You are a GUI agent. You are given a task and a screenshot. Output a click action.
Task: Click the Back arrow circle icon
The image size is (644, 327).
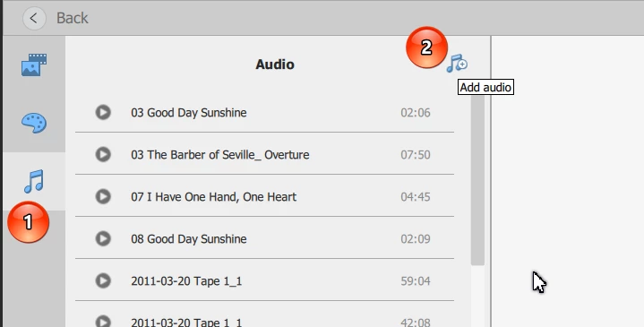34,18
